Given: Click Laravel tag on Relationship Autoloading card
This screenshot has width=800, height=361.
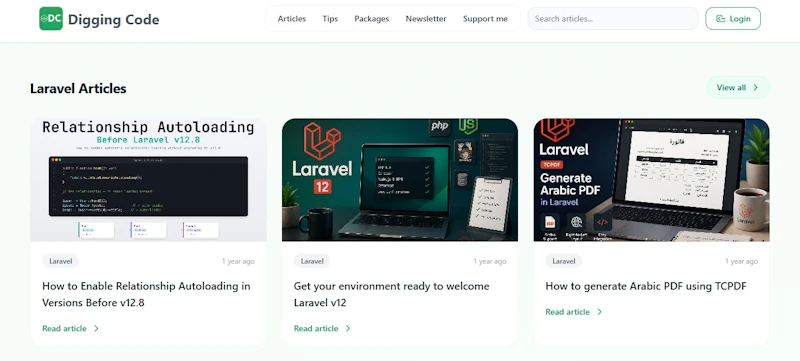Looking at the screenshot, I should point(60,261).
